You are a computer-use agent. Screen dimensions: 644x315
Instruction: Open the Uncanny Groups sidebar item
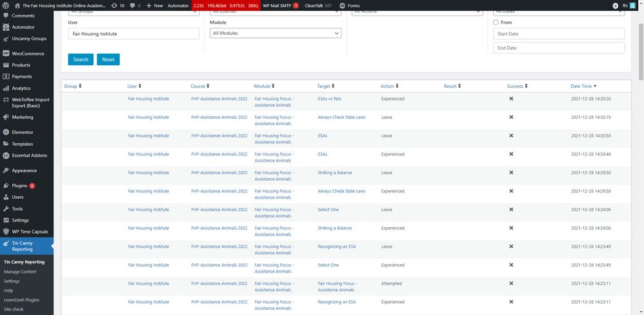(29, 39)
